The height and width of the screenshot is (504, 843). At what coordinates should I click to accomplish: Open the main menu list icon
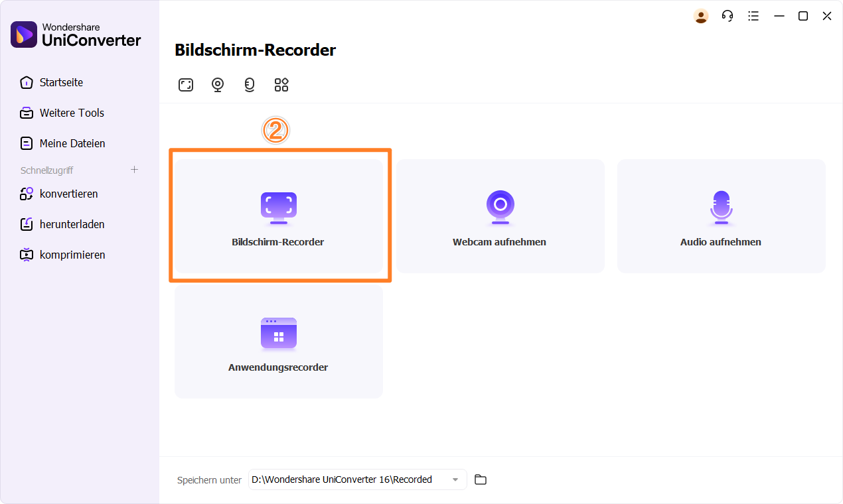(753, 16)
